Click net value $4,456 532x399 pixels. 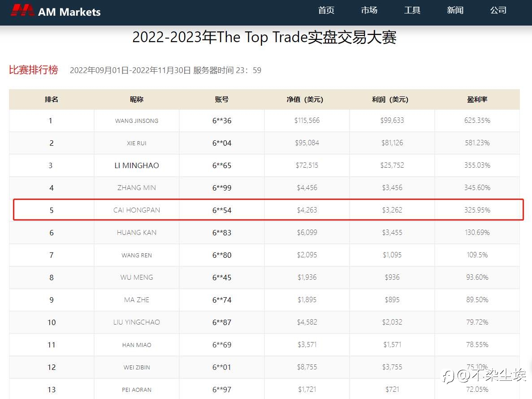point(307,188)
